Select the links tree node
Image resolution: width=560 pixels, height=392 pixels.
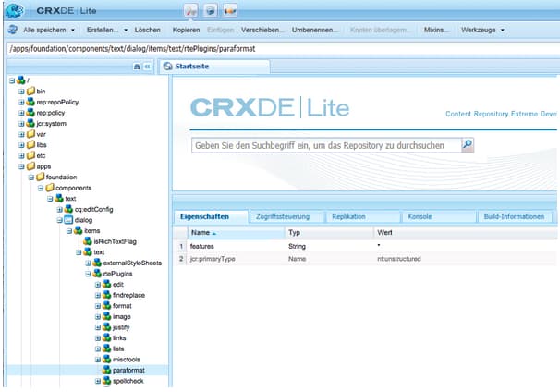pos(119,338)
